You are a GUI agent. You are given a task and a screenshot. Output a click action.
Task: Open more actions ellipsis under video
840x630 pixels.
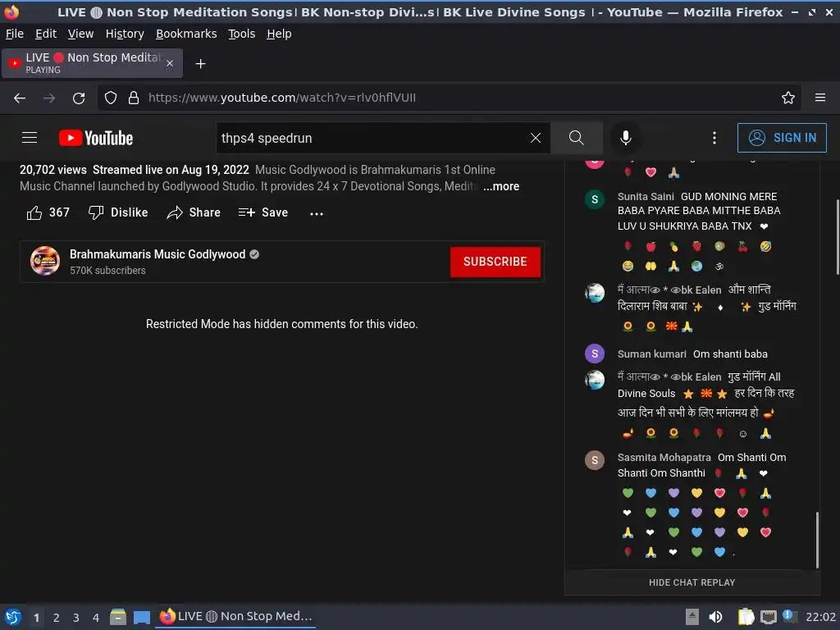(x=317, y=213)
